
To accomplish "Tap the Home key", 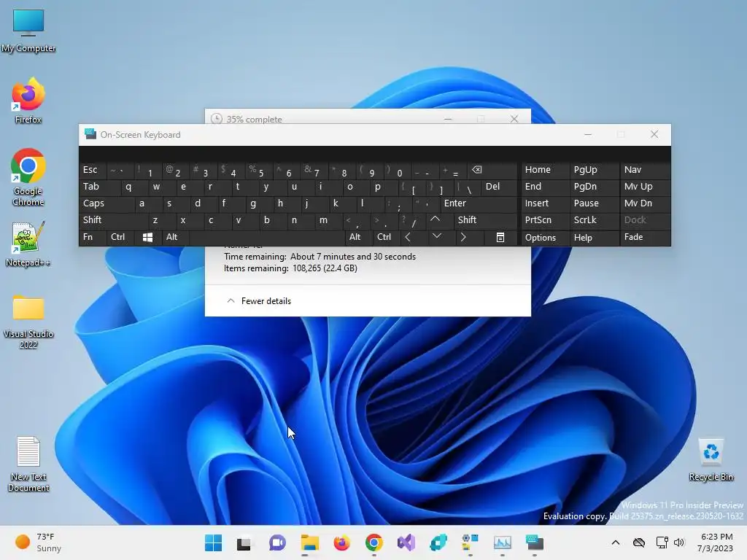I will click(x=544, y=169).
